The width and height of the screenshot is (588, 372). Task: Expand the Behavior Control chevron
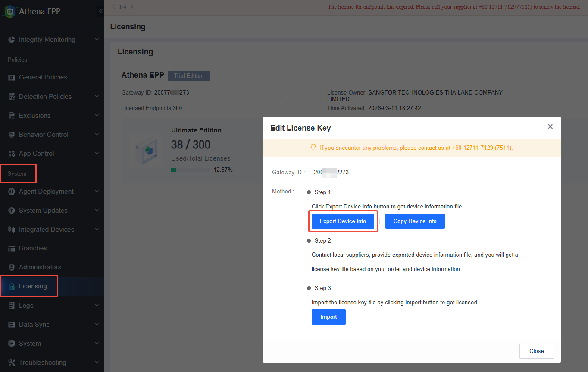pyautogui.click(x=97, y=134)
